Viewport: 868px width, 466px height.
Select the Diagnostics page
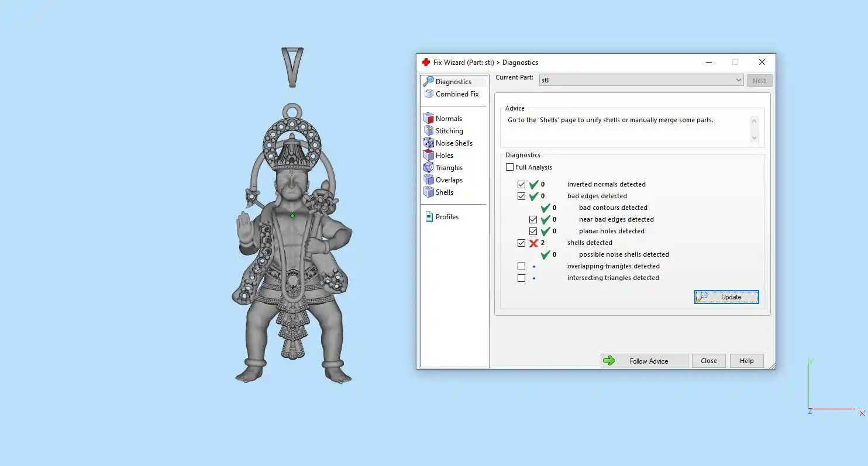[453, 82]
